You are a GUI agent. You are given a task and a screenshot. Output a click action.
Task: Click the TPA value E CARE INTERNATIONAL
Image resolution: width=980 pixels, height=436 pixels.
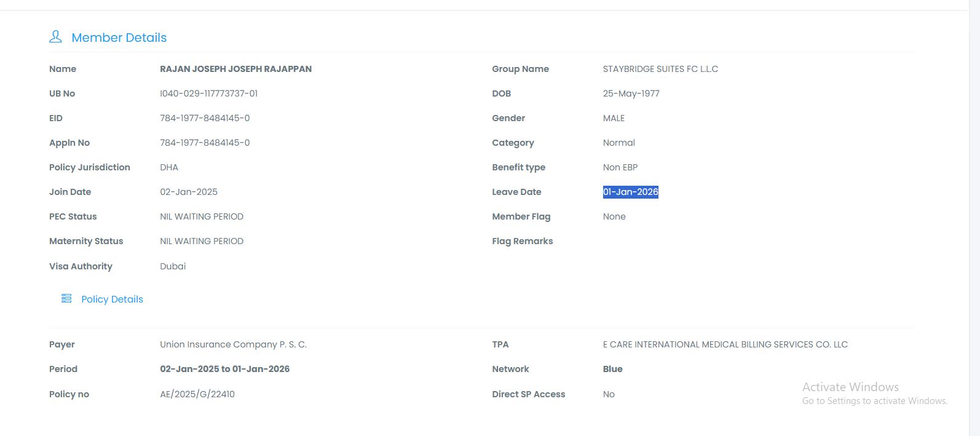(725, 344)
